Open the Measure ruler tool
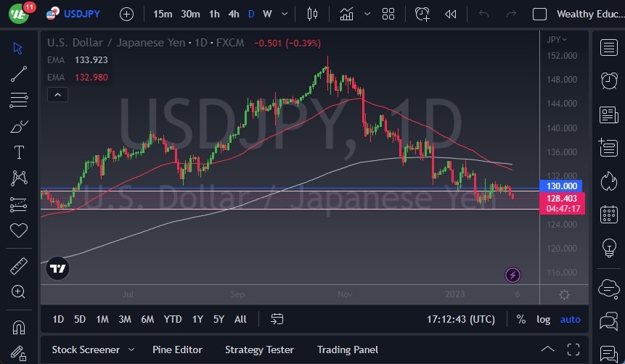 (x=19, y=266)
